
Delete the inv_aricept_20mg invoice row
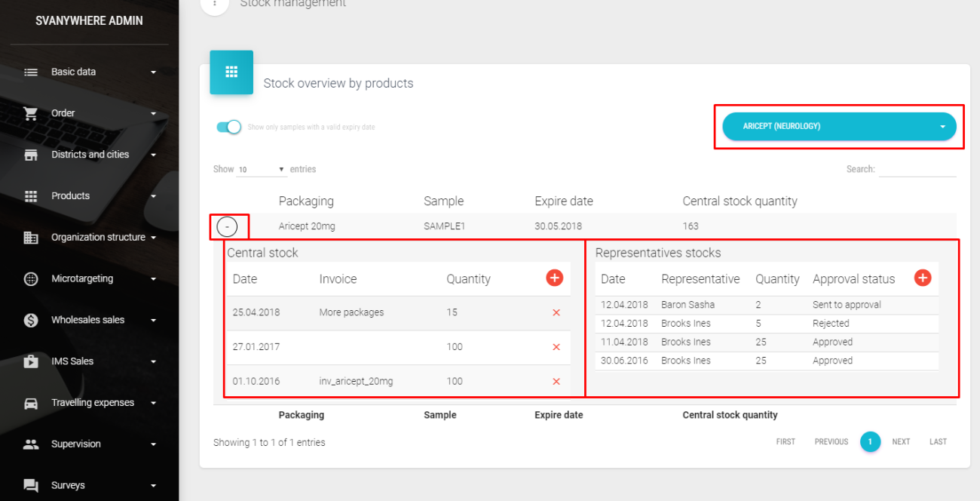coord(556,382)
